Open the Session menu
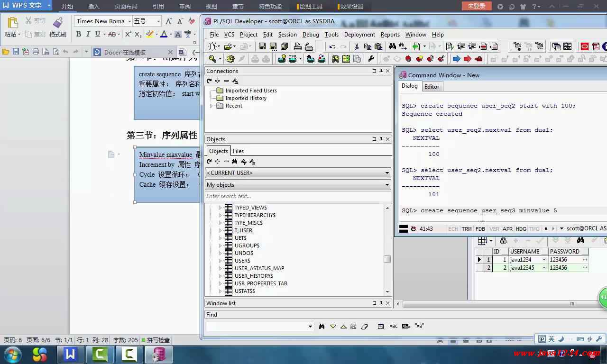 tap(287, 35)
